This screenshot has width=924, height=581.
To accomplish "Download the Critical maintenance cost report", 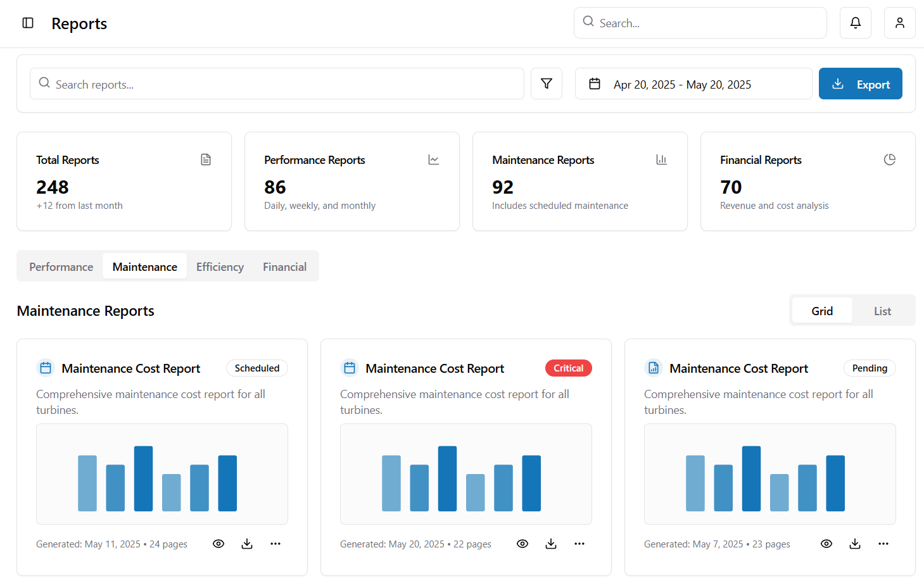I will click(551, 544).
